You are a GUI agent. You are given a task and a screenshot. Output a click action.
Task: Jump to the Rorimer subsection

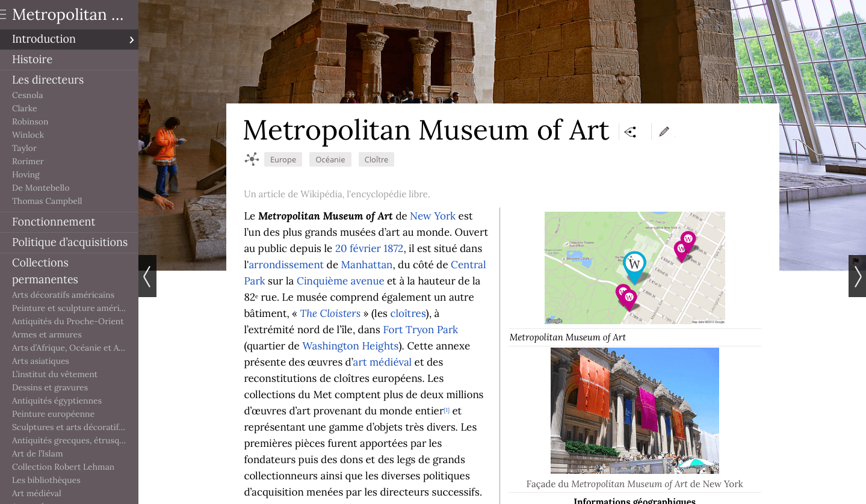click(28, 161)
